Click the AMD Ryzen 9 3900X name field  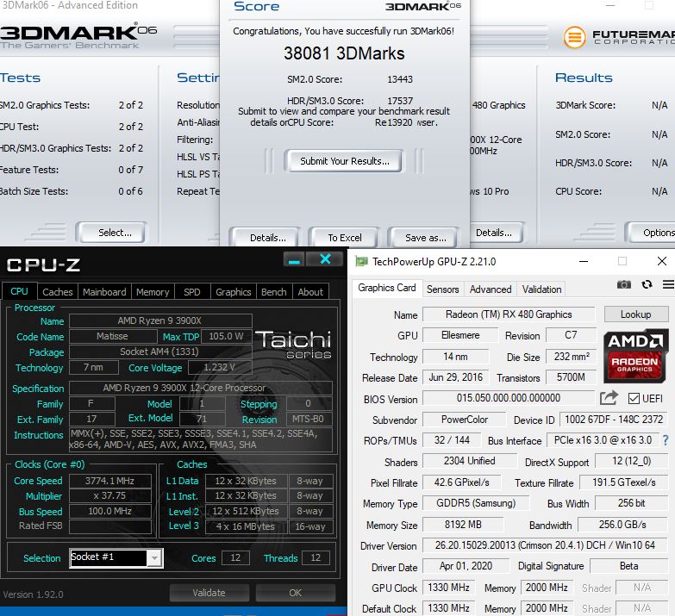tap(160, 320)
